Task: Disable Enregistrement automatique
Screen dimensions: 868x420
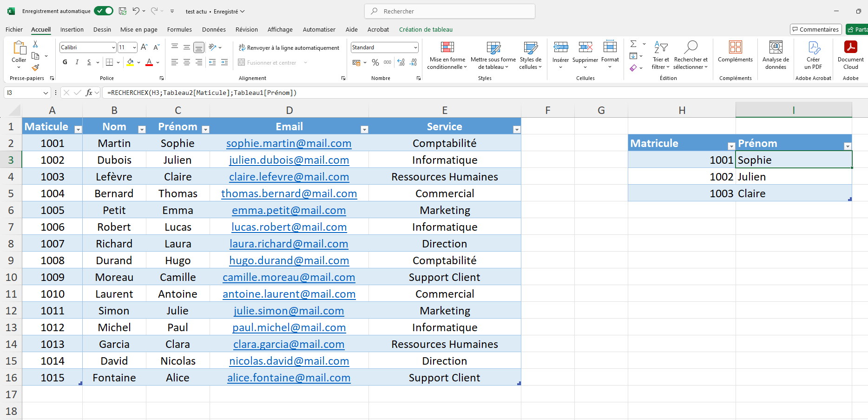Action: (x=103, y=10)
